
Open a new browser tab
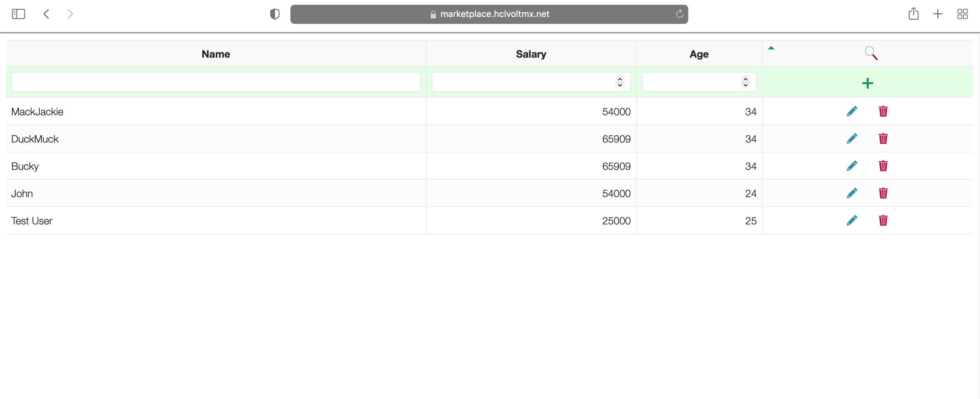[x=938, y=14]
